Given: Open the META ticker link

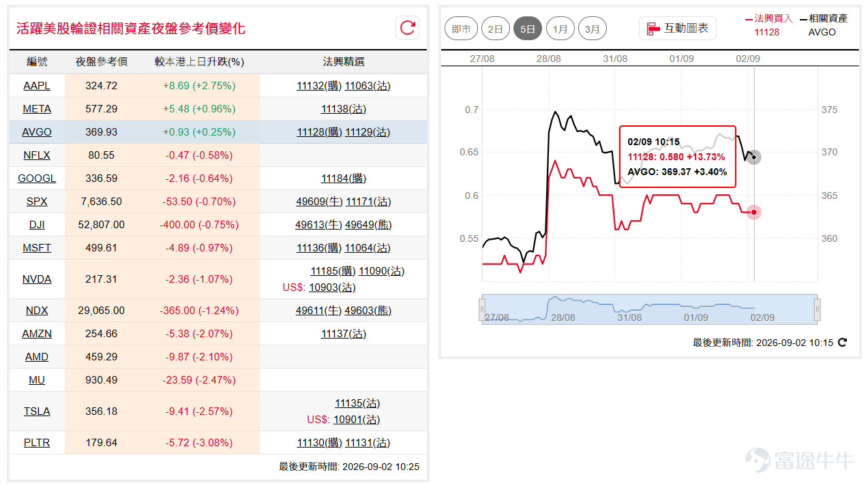Looking at the screenshot, I should pyautogui.click(x=37, y=109).
